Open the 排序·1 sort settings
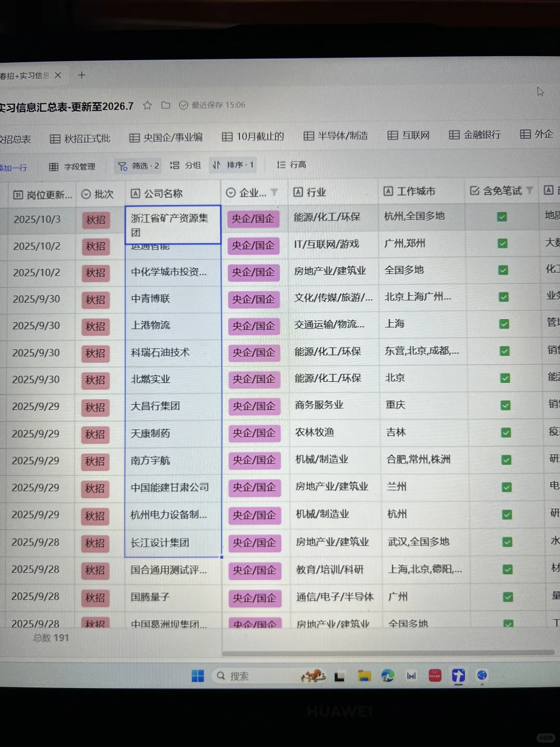 [233, 165]
